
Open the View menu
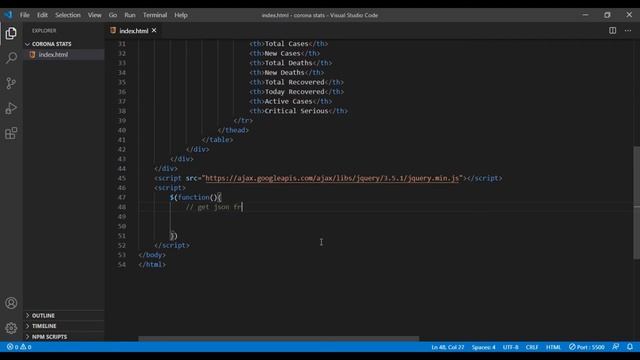tap(94, 15)
